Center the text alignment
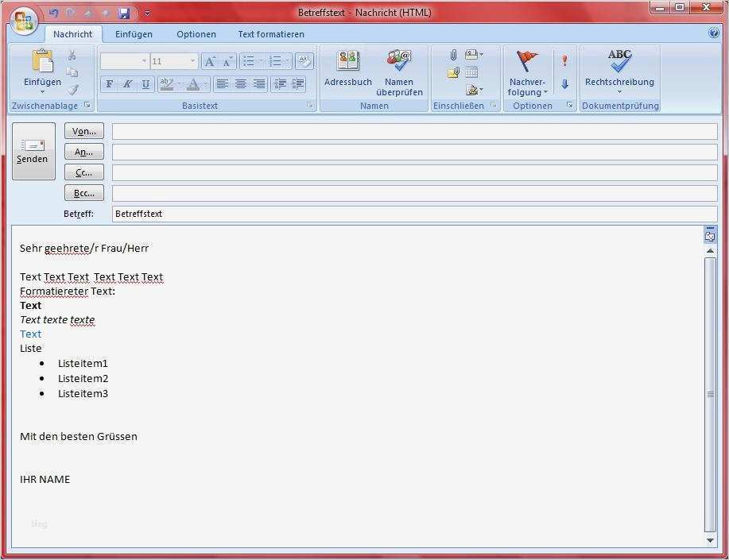The width and height of the screenshot is (729, 560). (240, 84)
